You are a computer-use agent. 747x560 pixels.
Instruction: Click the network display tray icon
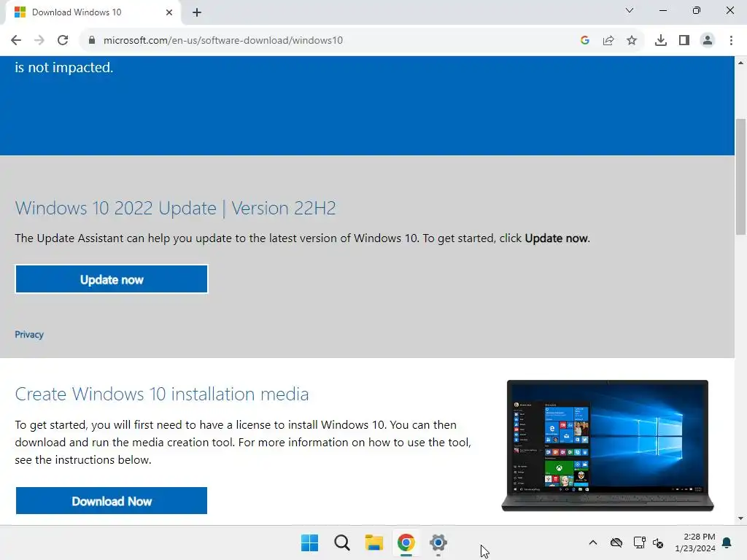click(x=639, y=542)
